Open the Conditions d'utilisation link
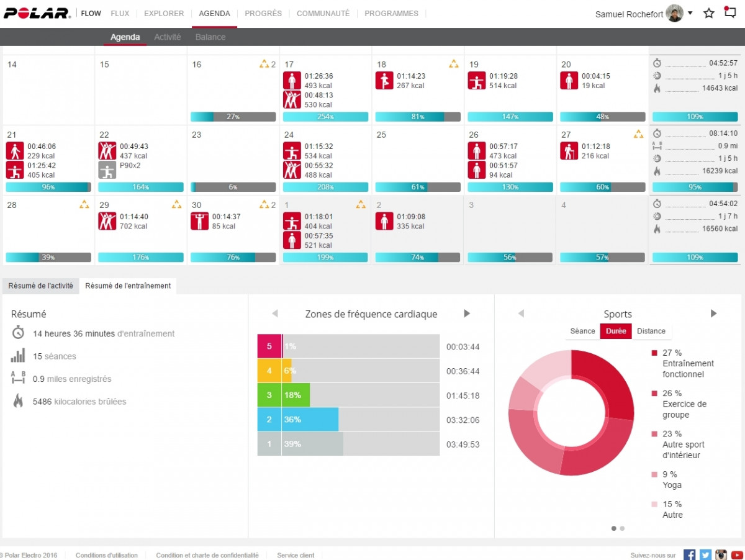The image size is (745, 560). click(x=107, y=555)
